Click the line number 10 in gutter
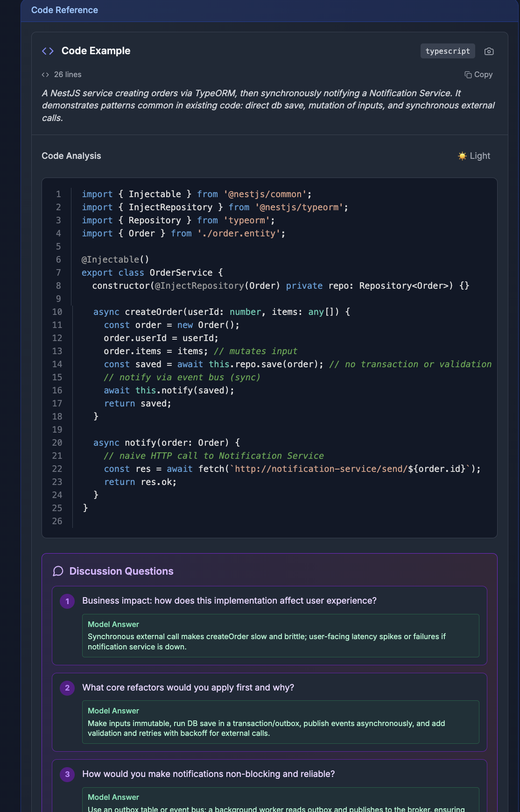520x812 pixels. (57, 312)
